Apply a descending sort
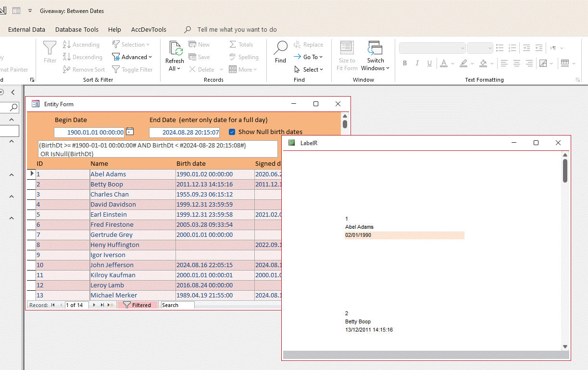 tap(83, 57)
